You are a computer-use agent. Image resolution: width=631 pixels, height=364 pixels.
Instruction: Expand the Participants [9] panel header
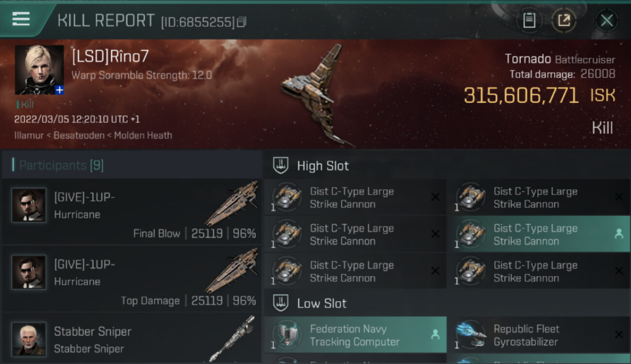click(132, 165)
